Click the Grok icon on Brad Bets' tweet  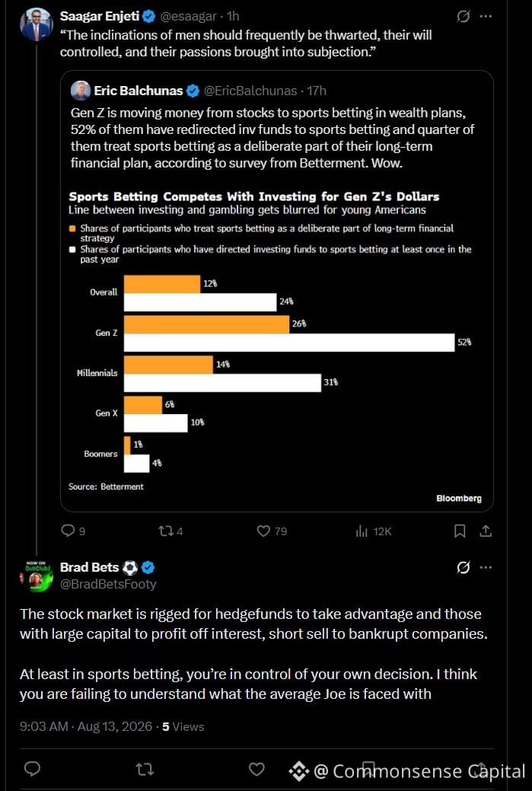463,567
